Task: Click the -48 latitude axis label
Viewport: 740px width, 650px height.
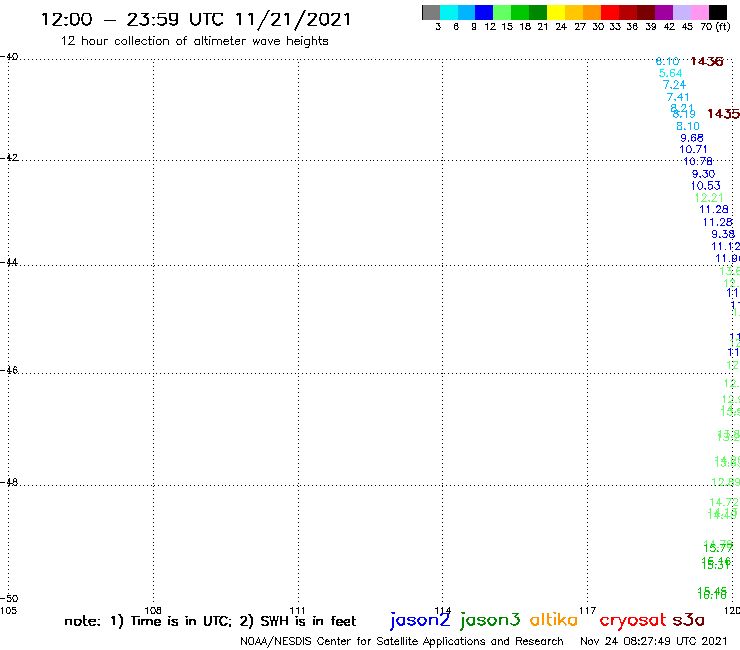Action: coord(9,482)
